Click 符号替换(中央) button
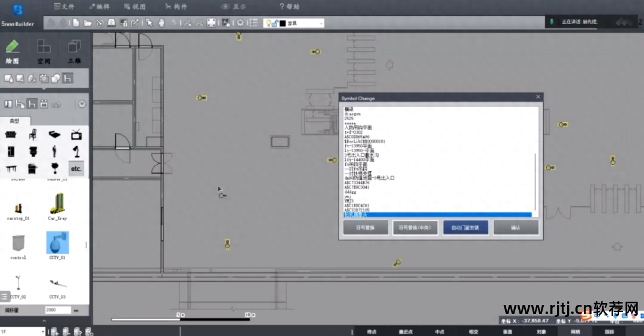Viewport: 644px width, 336px height. pos(415,227)
